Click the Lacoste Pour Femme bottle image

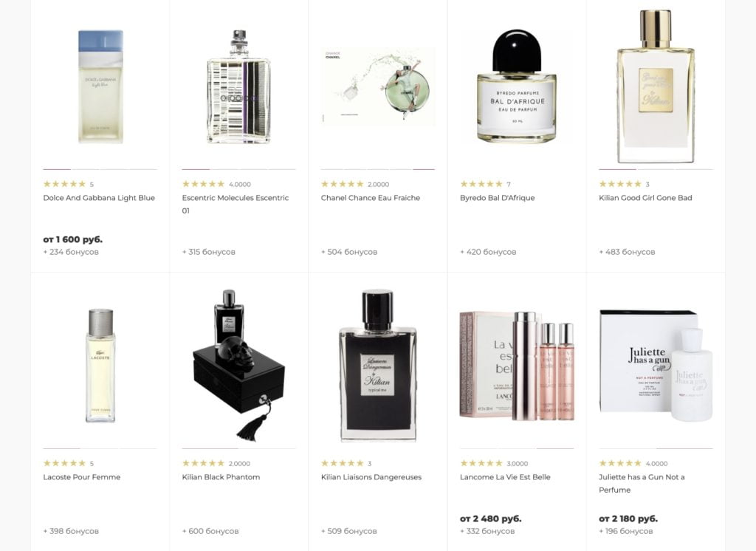tap(100, 366)
